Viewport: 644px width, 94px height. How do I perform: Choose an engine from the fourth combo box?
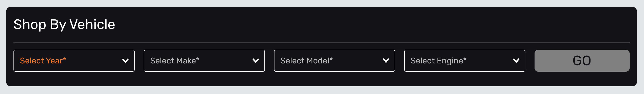[x=465, y=61]
